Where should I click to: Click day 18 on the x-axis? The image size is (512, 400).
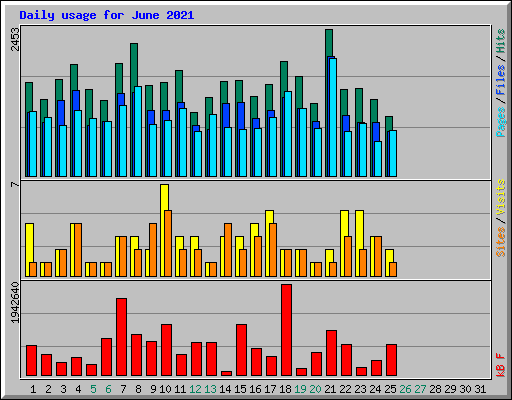coord(285,389)
